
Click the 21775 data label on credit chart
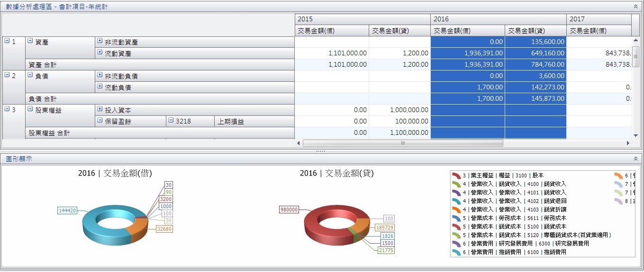tap(386, 250)
